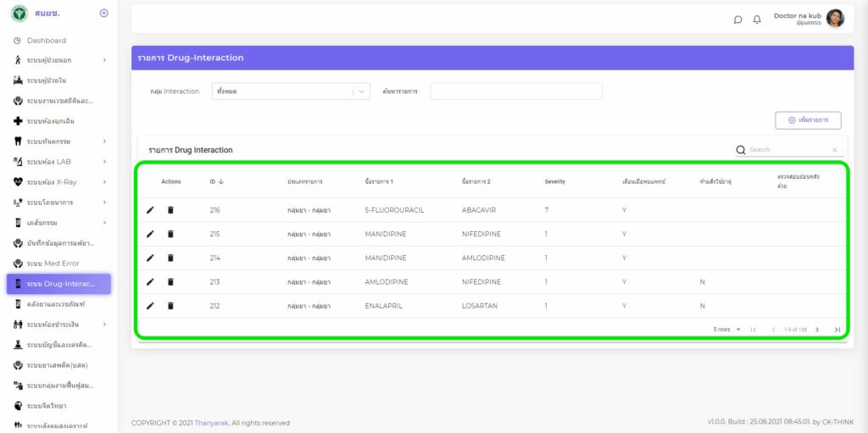Click the Thanyarak footer link
The height and width of the screenshot is (433, 868).
tap(211, 423)
